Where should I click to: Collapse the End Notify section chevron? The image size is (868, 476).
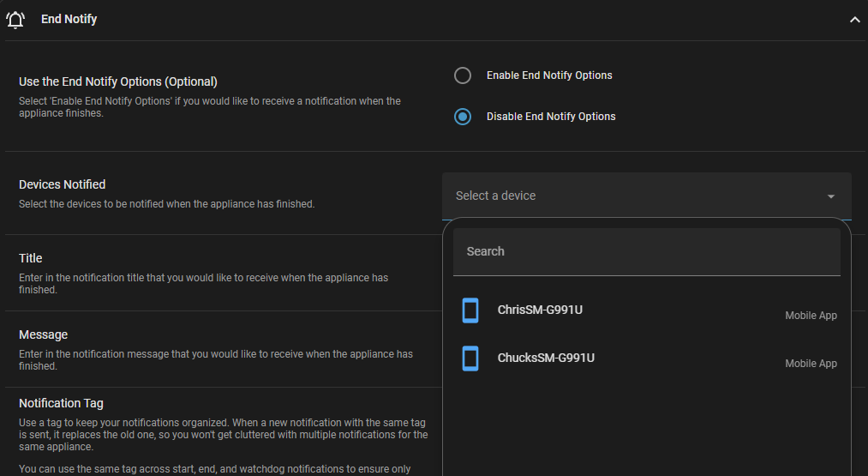pyautogui.click(x=853, y=20)
